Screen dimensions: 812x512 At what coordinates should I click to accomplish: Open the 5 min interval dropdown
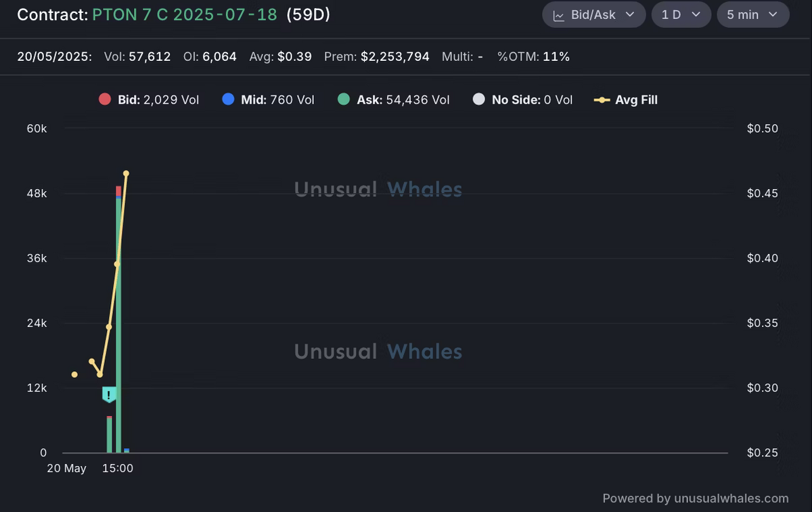[752, 15]
